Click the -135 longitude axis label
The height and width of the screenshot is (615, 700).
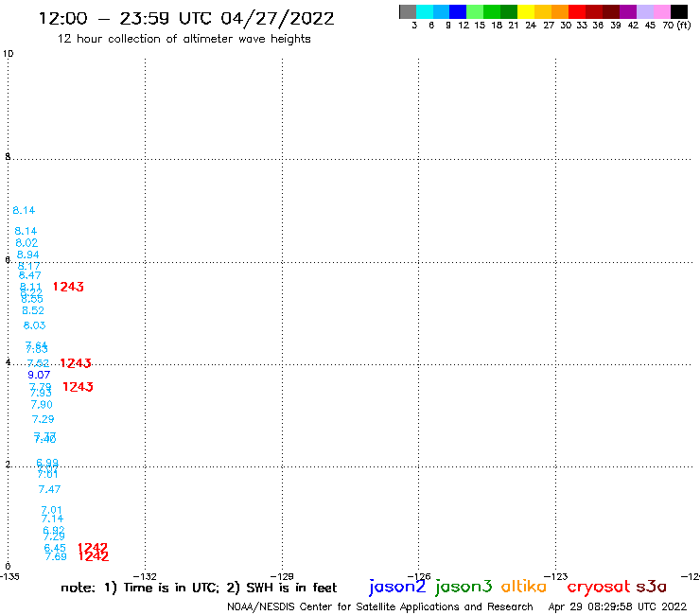pyautogui.click(x=9, y=576)
